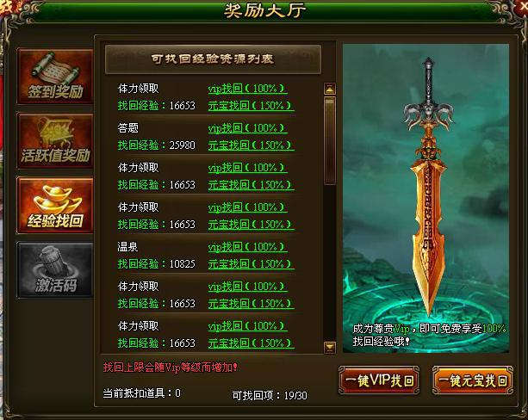Click 元宝找回(150%) for 答题

click(x=251, y=145)
